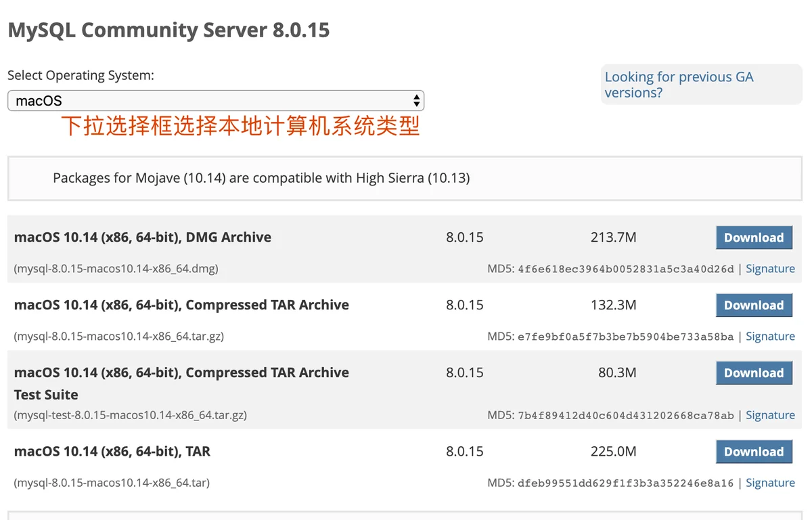Image resolution: width=812 pixels, height=520 pixels.
Task: Click filename (mysql-8.0.15-macos10.14-x86_64.dmg)
Action: (116, 269)
